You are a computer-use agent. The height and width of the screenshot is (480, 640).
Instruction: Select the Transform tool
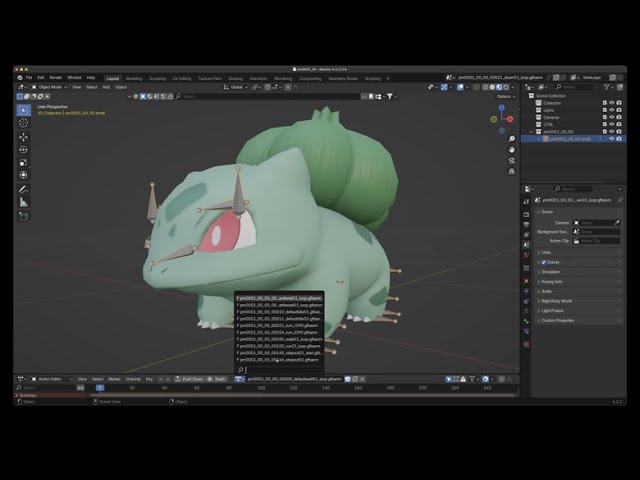(x=23, y=175)
